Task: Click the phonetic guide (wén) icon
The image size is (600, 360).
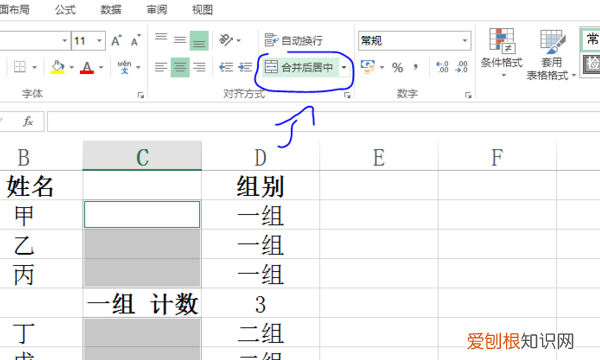Action: click(x=124, y=67)
